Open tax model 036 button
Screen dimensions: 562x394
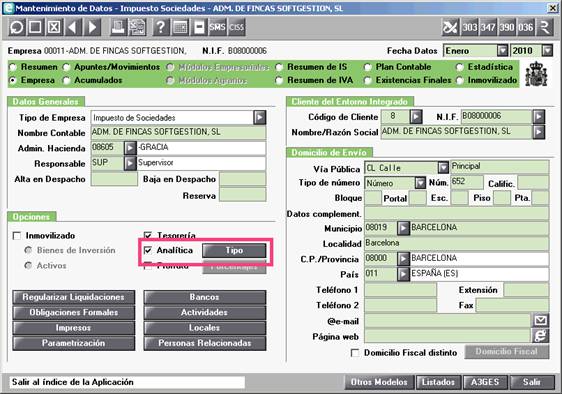pyautogui.click(x=525, y=27)
